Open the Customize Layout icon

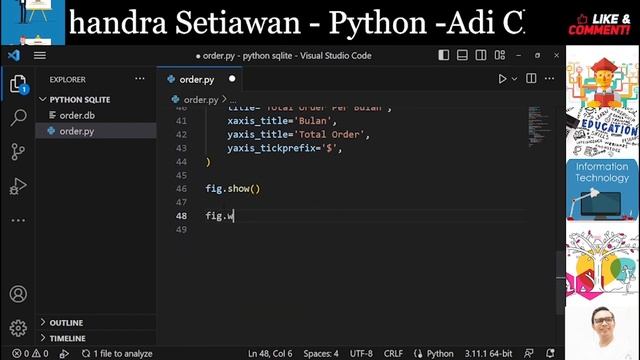pyautogui.click(x=500, y=55)
